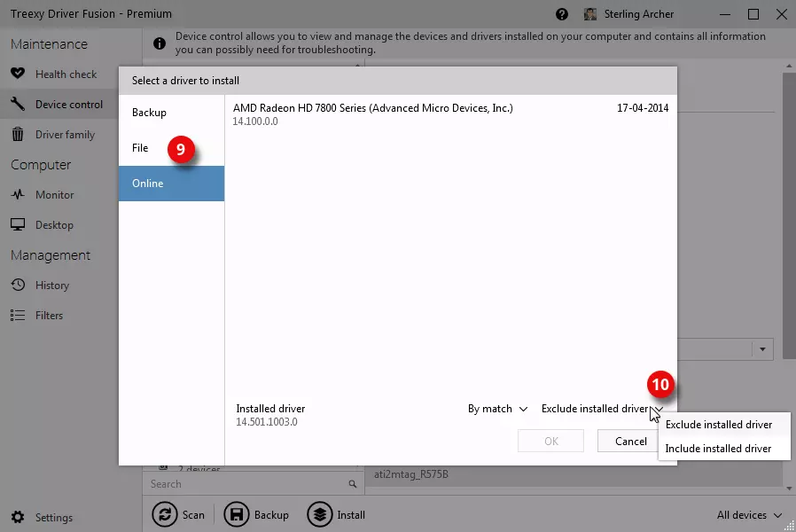Click installed driver version 14.501.1003.0
Image resolution: width=796 pixels, height=532 pixels.
pos(267,422)
